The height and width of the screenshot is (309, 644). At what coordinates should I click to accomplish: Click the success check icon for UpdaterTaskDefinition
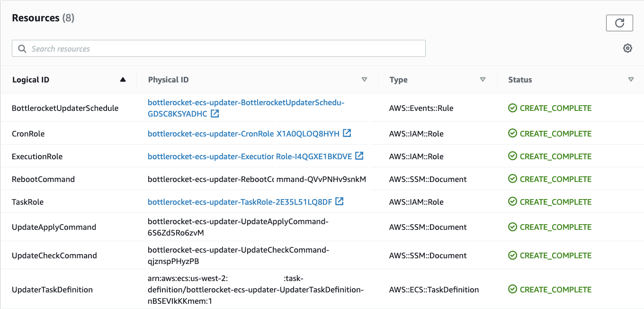(512, 290)
